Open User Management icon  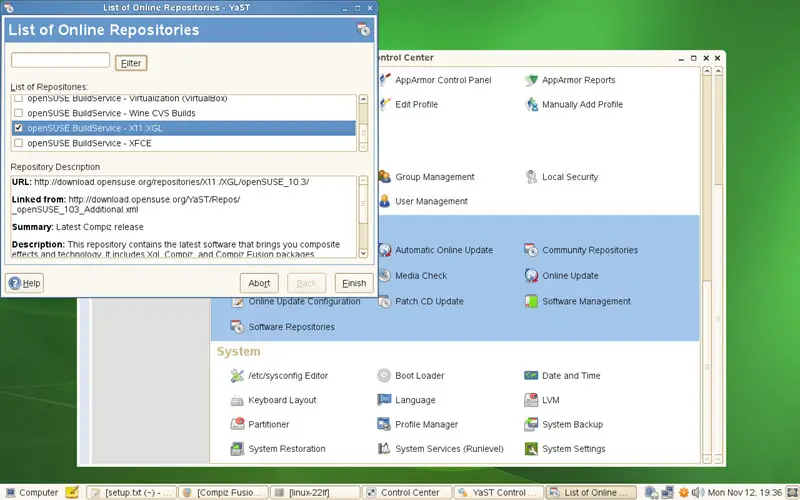(385, 202)
